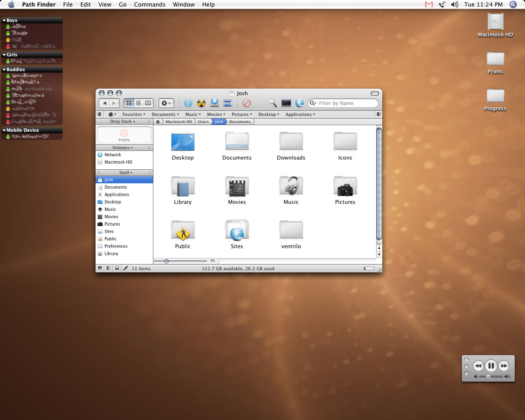Toggle left drawer icon beside home dropdown

99,114
